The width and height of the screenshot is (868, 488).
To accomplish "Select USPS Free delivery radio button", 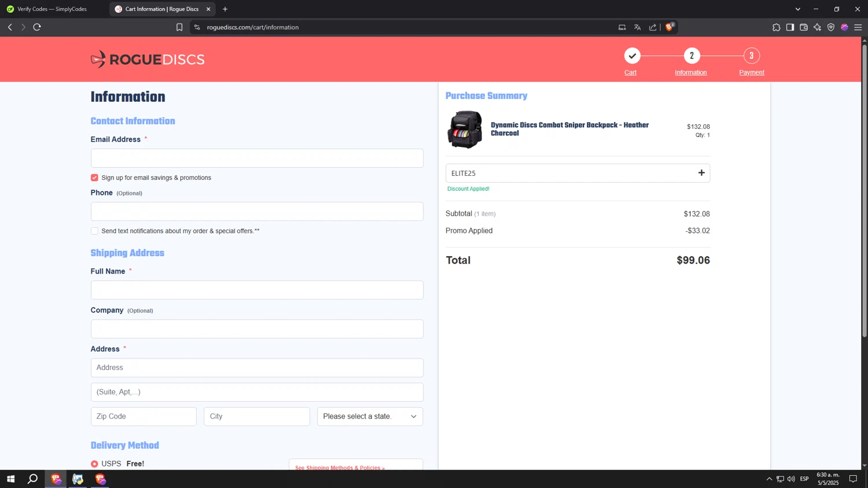I will tap(94, 464).
